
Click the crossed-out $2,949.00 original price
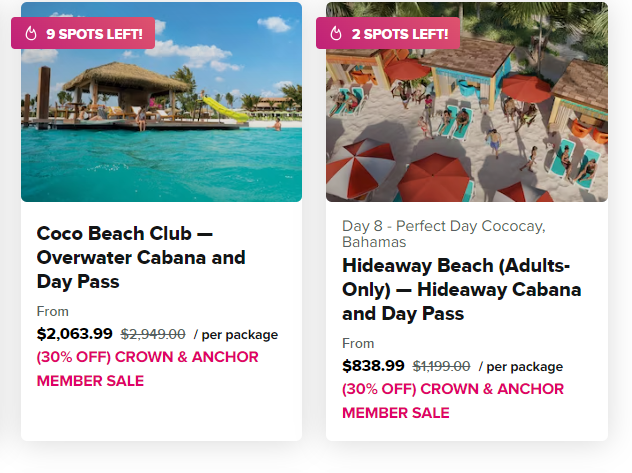pyautogui.click(x=153, y=334)
